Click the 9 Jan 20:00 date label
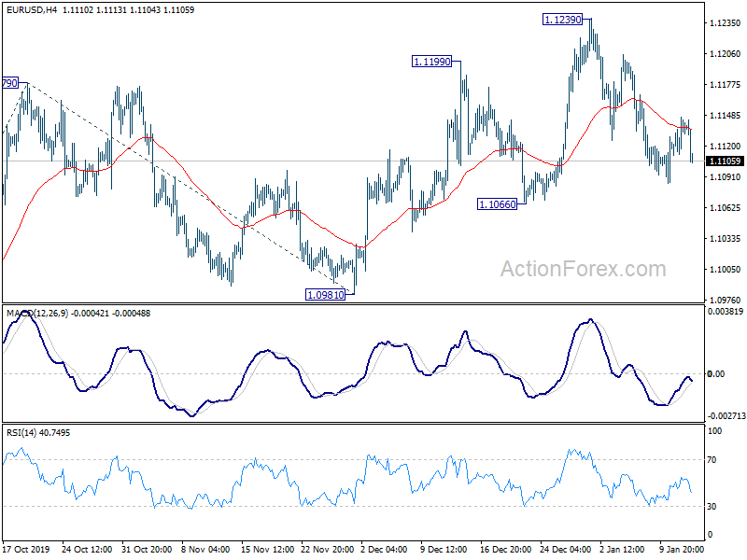The width and height of the screenshot is (747, 560). coord(682,550)
